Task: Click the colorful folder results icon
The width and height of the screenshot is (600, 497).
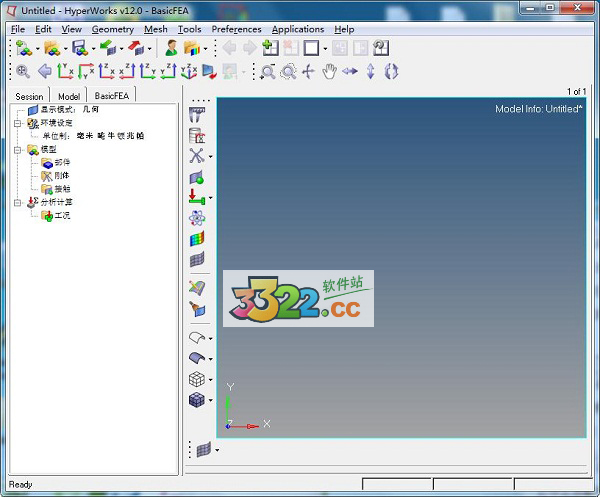Action: (x=192, y=48)
